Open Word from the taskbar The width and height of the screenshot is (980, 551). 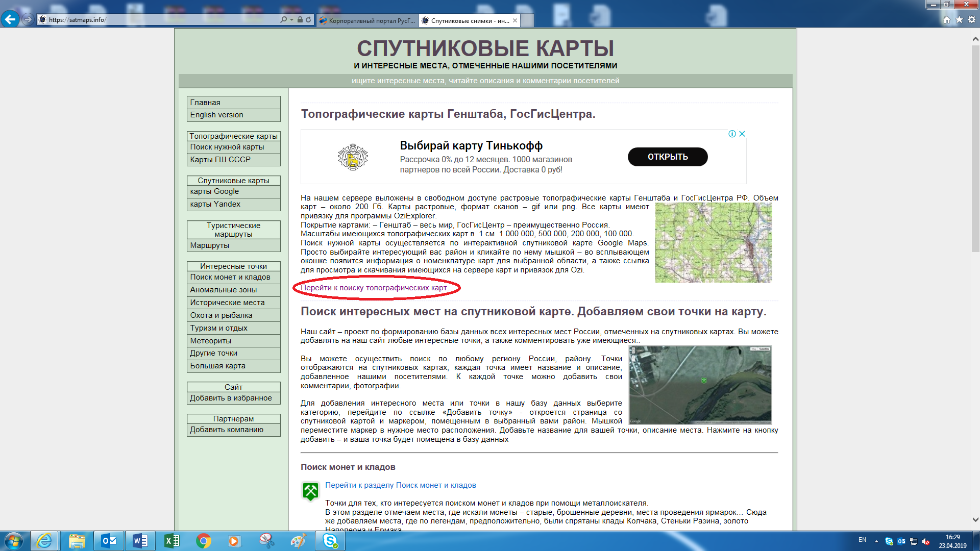140,541
